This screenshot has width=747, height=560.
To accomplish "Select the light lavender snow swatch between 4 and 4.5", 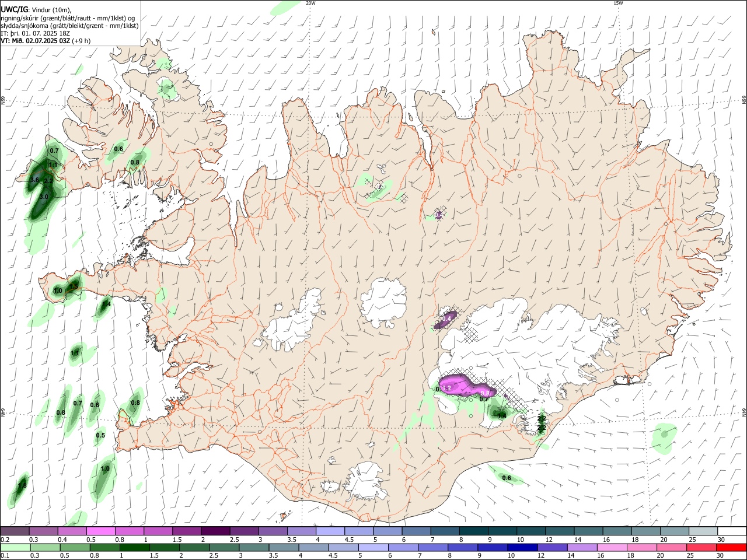I will pos(330,531).
